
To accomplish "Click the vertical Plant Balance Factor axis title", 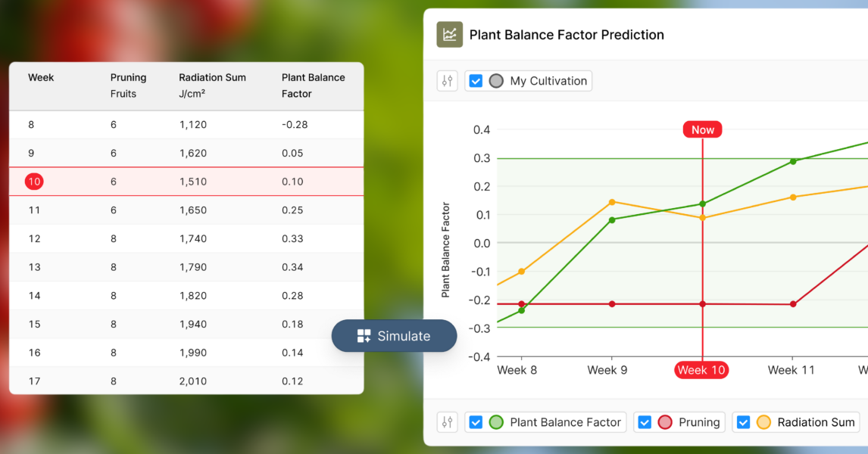I will click(x=445, y=250).
